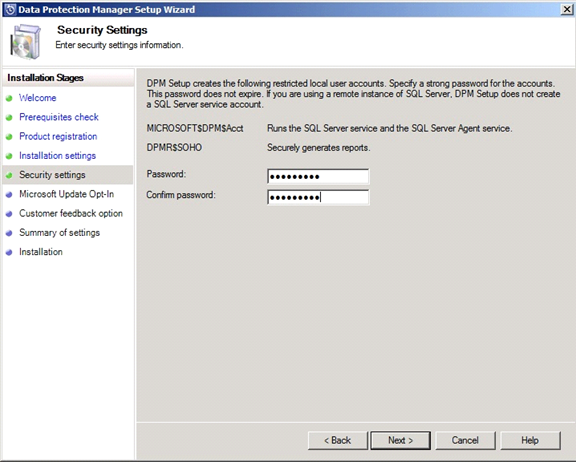This screenshot has width=576, height=462.
Task: Open Help for the wizard
Action: (530, 440)
